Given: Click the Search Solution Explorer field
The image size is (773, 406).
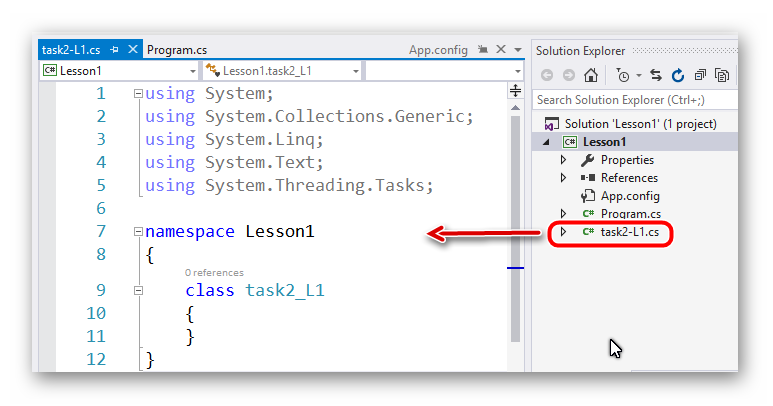Looking at the screenshot, I should click(635, 100).
